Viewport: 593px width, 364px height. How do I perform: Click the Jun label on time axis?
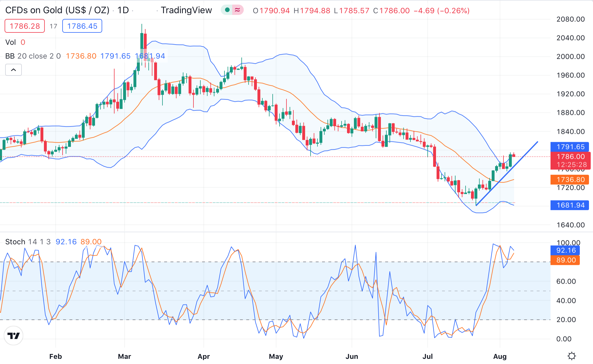[352, 356]
